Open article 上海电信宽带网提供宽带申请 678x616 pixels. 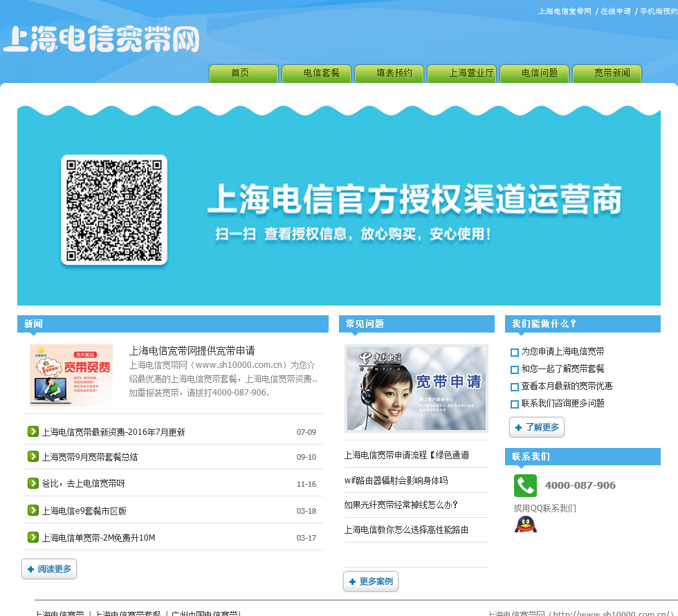point(192,351)
